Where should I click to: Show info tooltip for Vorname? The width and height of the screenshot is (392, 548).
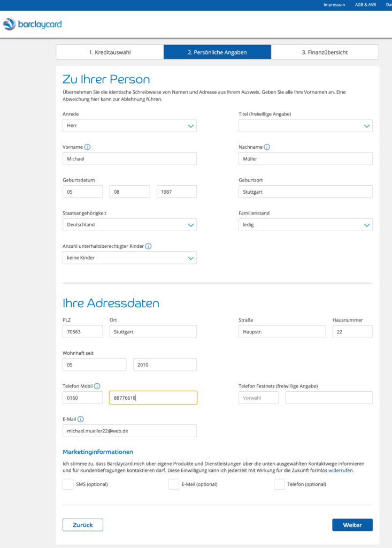coord(87,147)
